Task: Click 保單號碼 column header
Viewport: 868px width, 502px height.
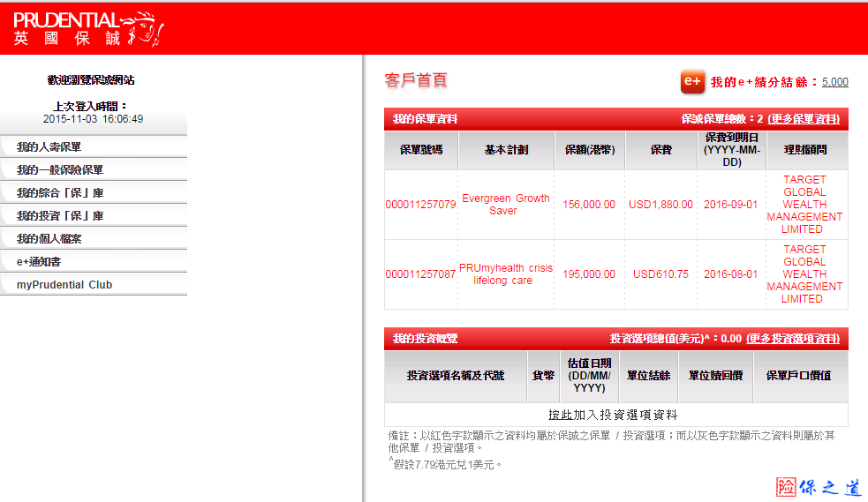Action: click(421, 150)
